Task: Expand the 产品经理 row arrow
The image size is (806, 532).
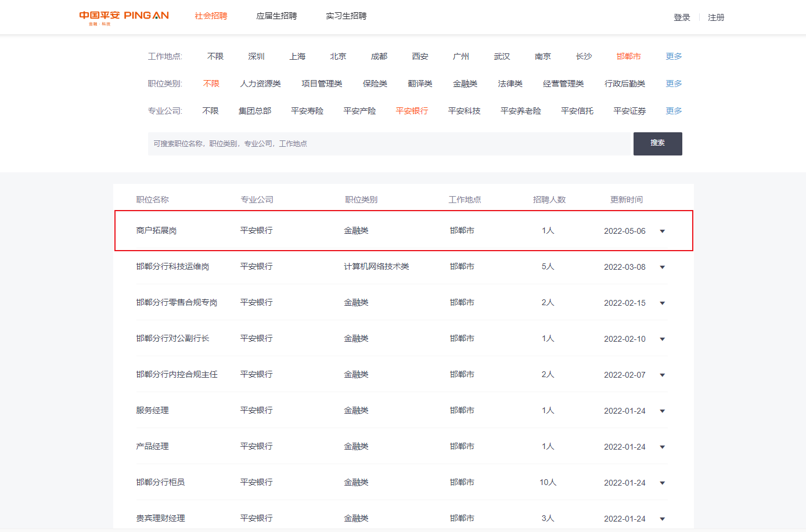Action: tap(662, 447)
